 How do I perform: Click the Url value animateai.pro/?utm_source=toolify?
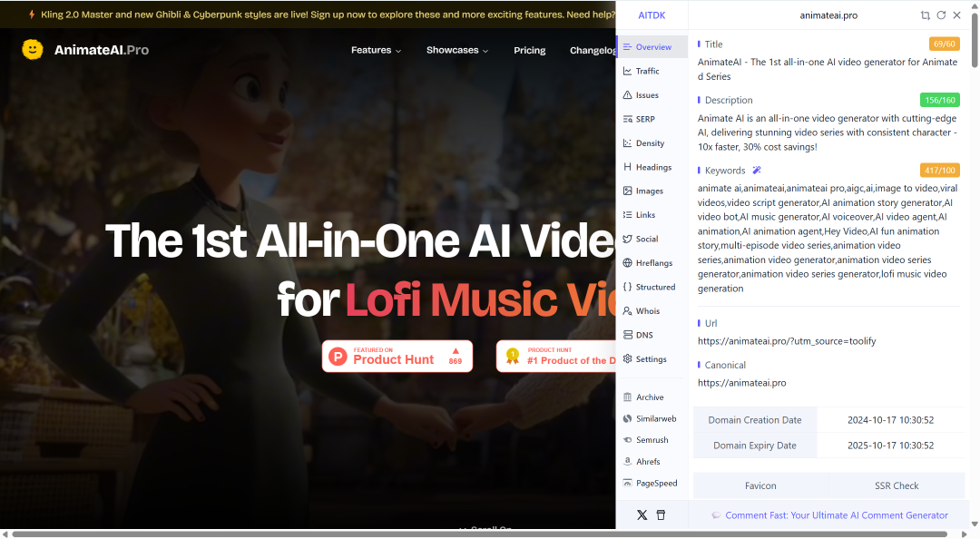pos(787,341)
